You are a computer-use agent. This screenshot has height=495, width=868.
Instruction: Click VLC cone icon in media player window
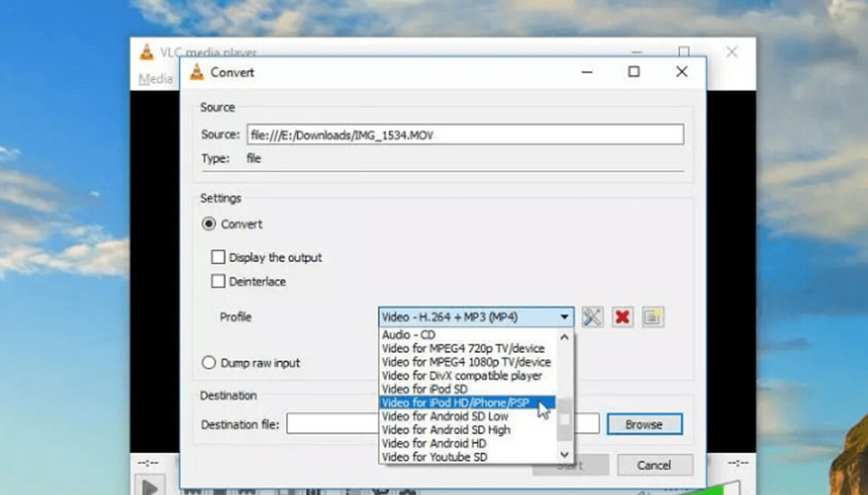(x=146, y=52)
